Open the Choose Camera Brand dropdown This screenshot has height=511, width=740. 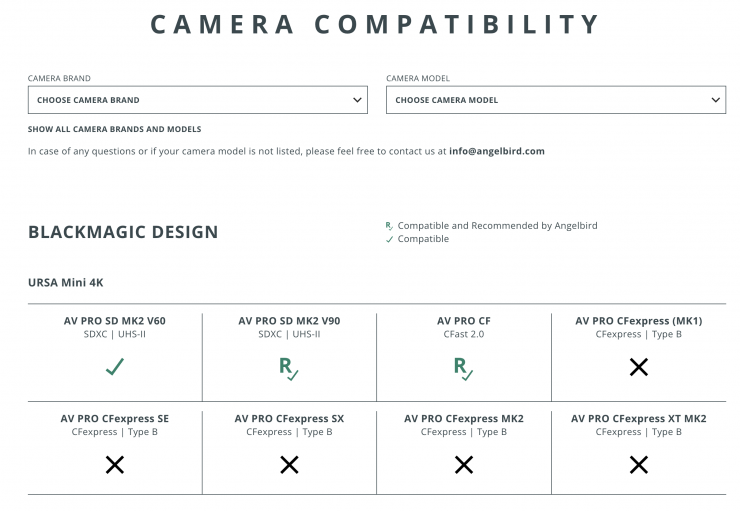tap(190, 100)
